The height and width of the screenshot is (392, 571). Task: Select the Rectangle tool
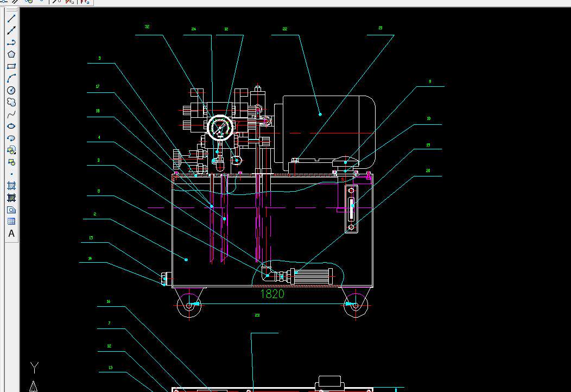pyautogui.click(x=11, y=66)
